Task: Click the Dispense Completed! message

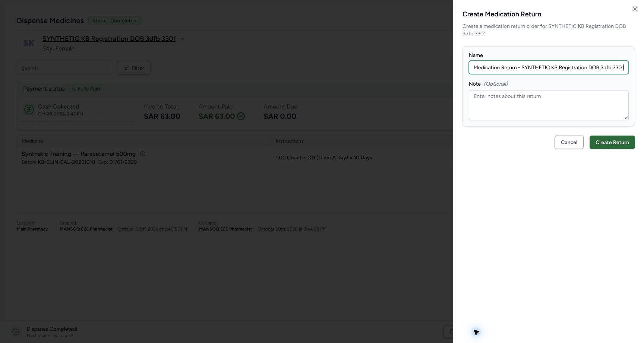Action: coord(52,329)
